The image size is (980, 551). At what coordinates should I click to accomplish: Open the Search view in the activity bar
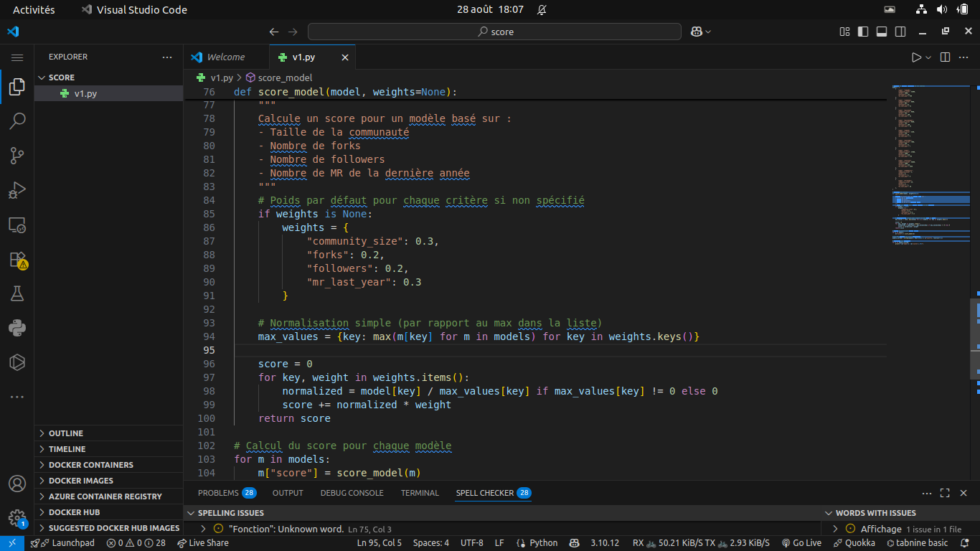17,121
